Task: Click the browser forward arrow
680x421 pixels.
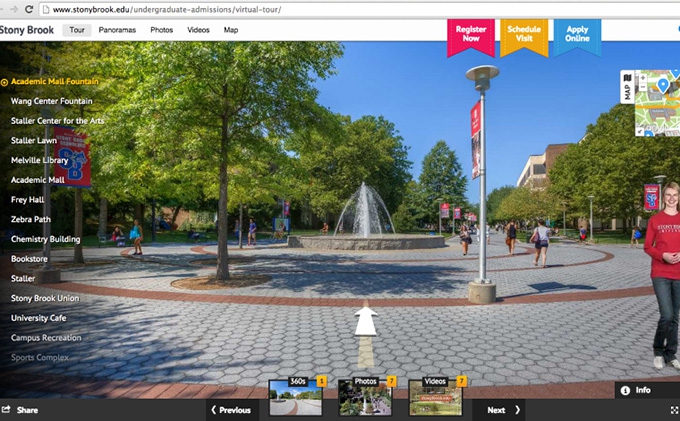Action: tap(13, 9)
